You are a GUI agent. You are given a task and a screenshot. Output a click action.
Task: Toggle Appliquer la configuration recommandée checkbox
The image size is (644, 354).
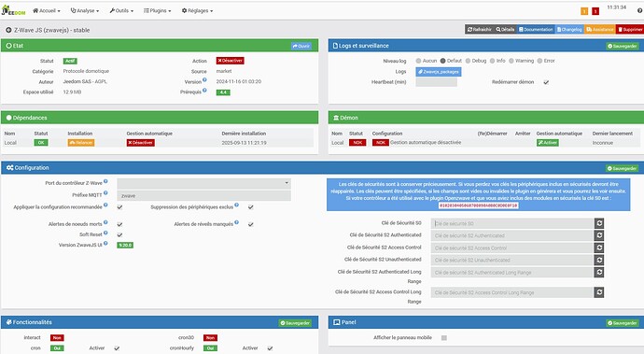119,207
